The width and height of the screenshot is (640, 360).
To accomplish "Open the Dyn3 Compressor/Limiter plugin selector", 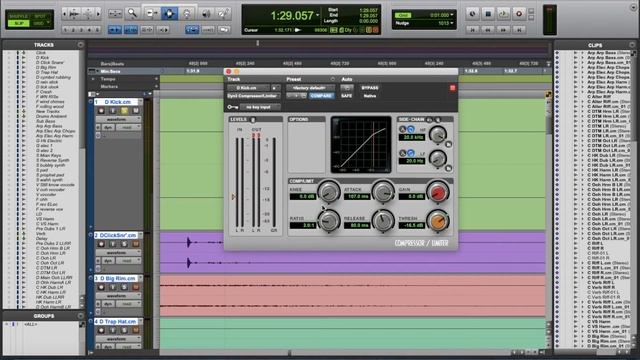I will click(x=253, y=96).
